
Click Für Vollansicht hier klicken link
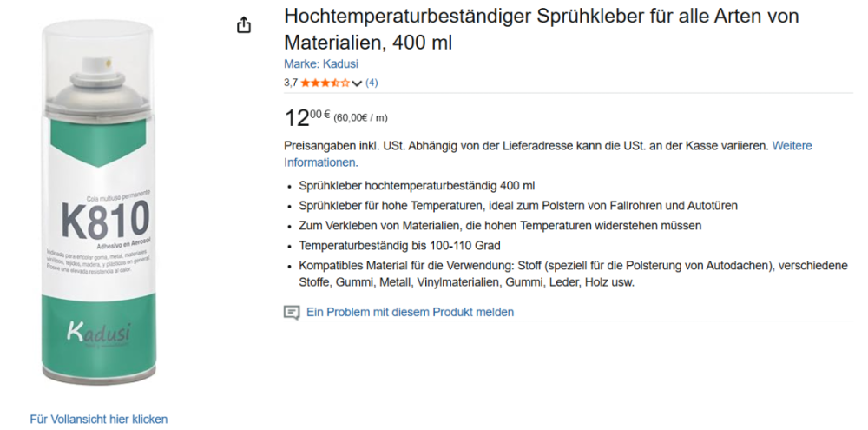98,419
